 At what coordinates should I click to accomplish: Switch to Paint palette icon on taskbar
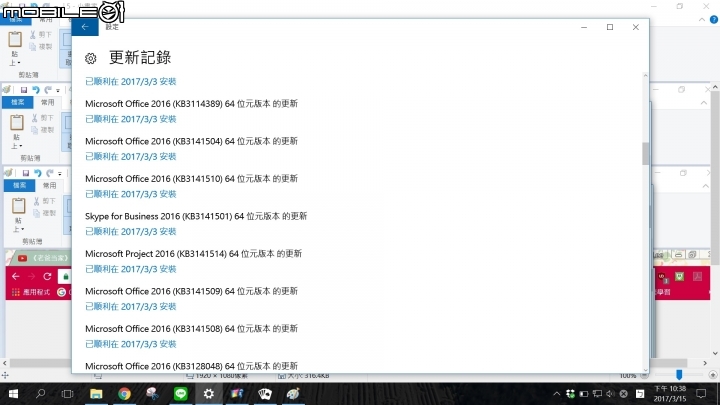coord(293,394)
